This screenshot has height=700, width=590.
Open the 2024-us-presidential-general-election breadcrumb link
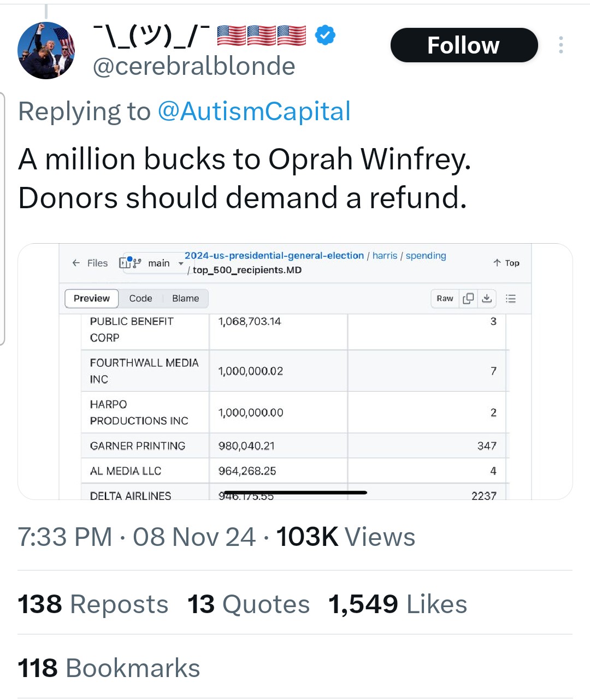tap(274, 256)
